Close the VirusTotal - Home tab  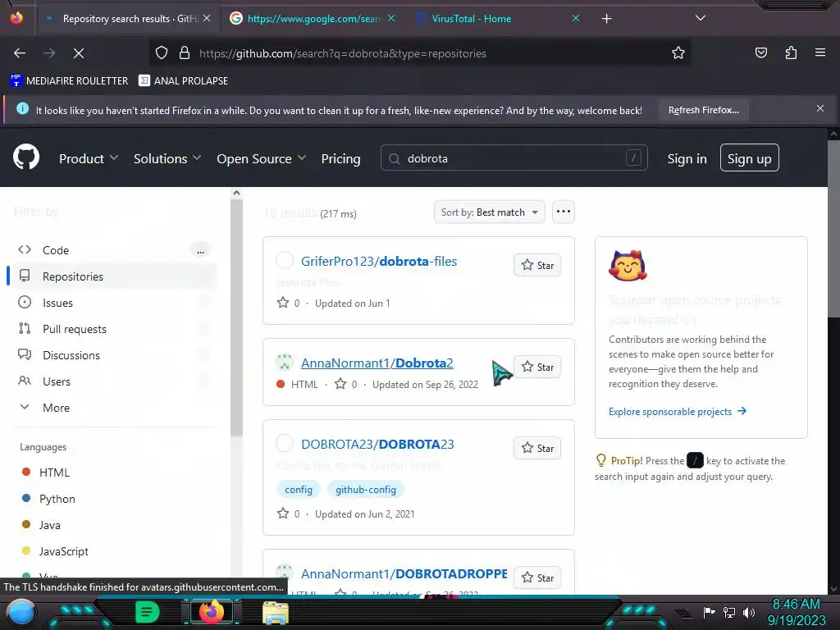[576, 19]
